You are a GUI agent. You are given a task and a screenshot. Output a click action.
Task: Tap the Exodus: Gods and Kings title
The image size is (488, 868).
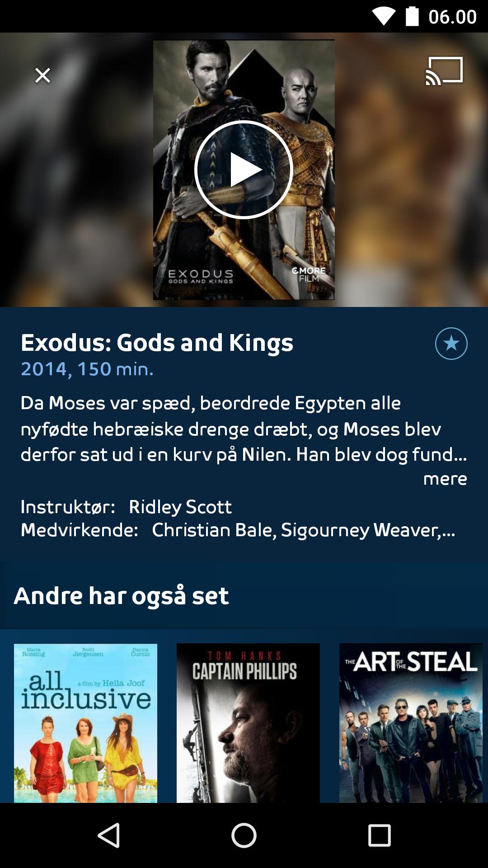157,343
